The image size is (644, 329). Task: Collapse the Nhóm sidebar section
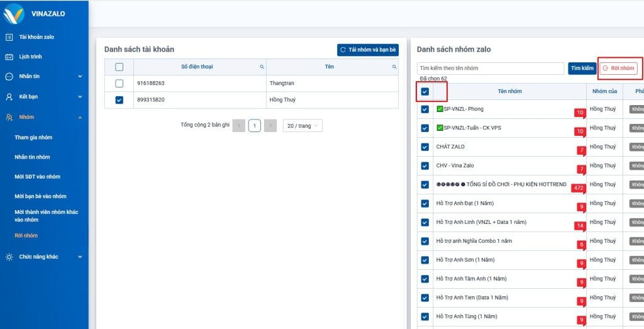tap(80, 117)
